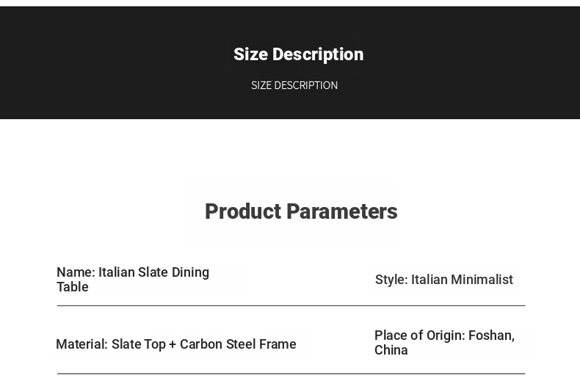580x392 pixels.
Task: Click the Place of Origin: Foshan line
Action: click(445, 335)
